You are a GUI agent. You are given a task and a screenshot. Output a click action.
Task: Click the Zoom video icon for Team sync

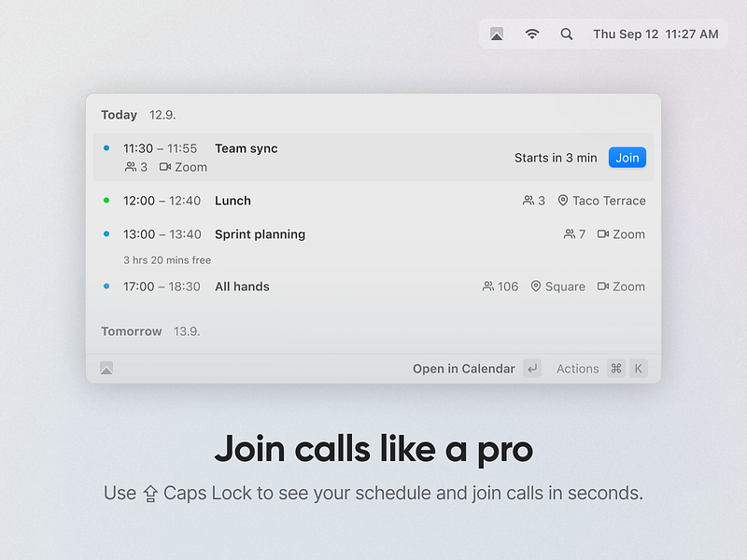pos(165,167)
